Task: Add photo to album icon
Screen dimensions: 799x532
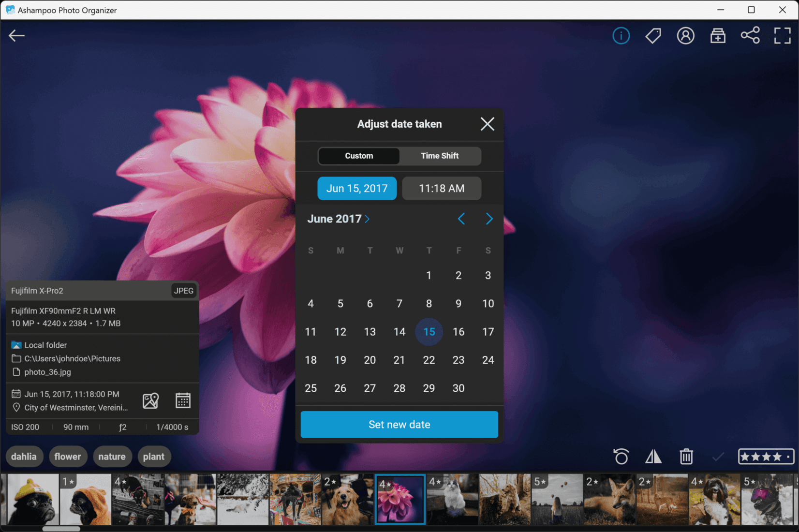Action: coord(718,35)
